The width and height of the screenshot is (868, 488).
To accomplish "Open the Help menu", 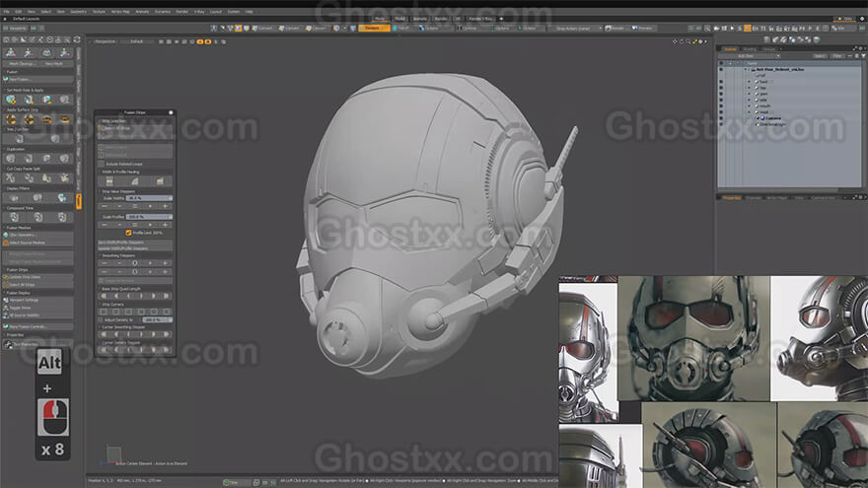I will [250, 11].
